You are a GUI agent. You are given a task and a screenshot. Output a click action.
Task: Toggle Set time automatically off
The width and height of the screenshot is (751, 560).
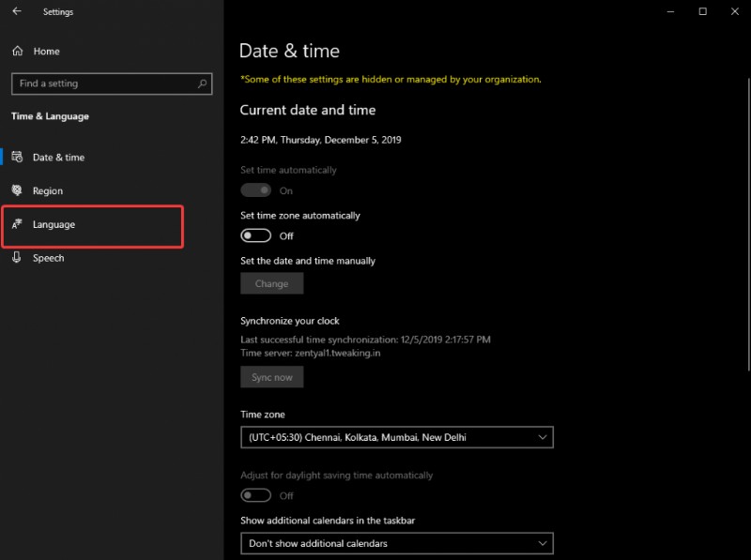point(254,190)
